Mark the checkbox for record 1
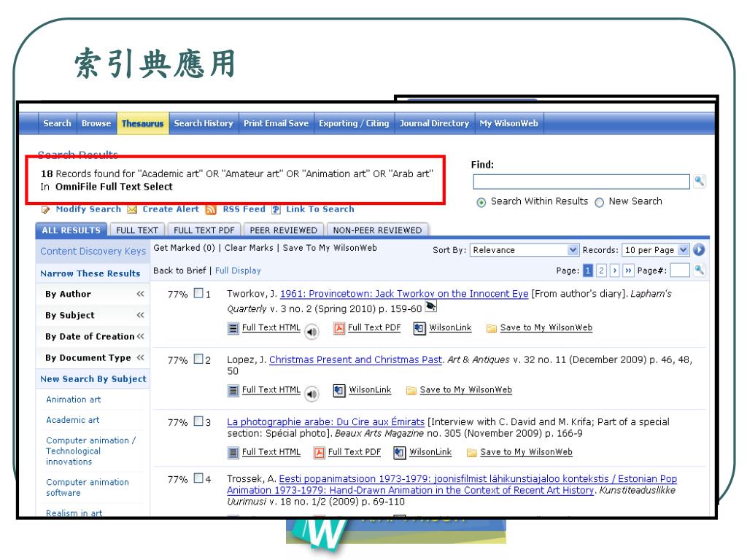 (198, 293)
